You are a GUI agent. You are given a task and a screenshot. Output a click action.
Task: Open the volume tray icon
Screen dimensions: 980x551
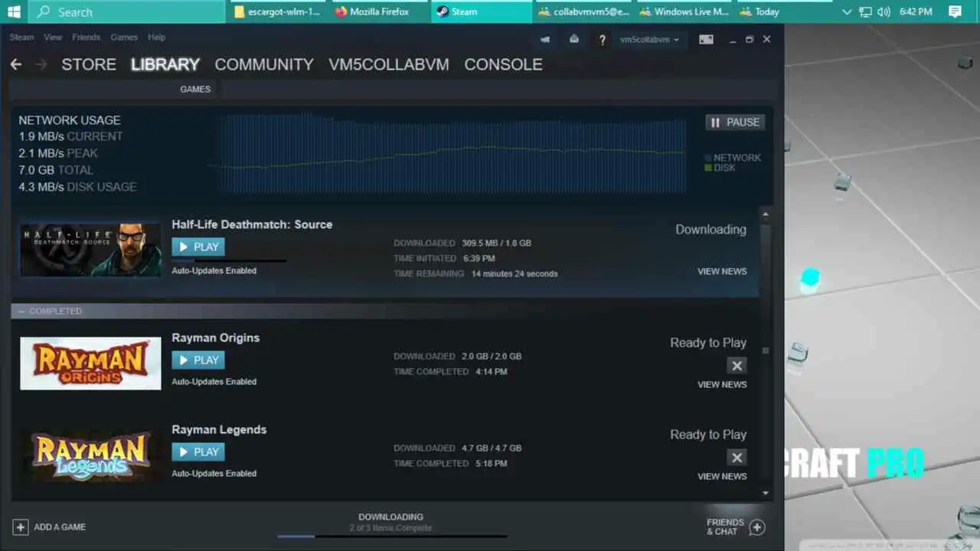884,11
